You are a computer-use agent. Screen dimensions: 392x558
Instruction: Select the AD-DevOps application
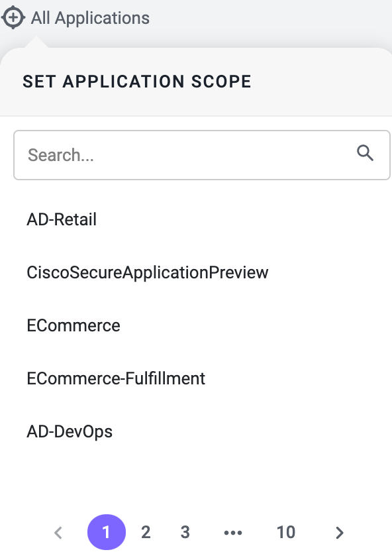(x=70, y=431)
